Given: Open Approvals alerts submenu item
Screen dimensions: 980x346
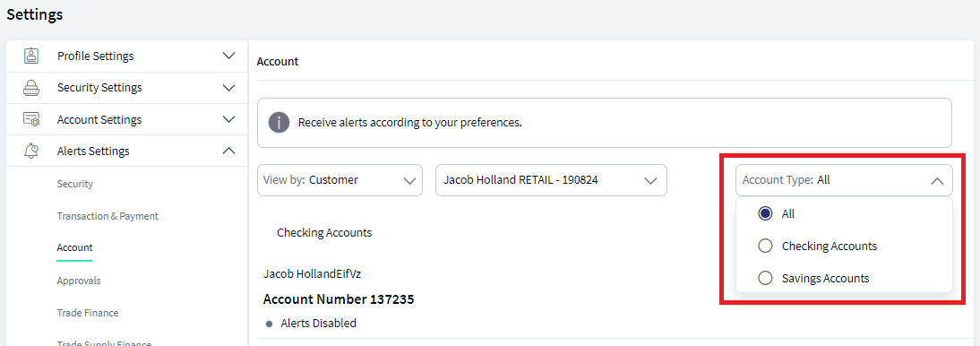Looking at the screenshot, I should pos(79,281).
